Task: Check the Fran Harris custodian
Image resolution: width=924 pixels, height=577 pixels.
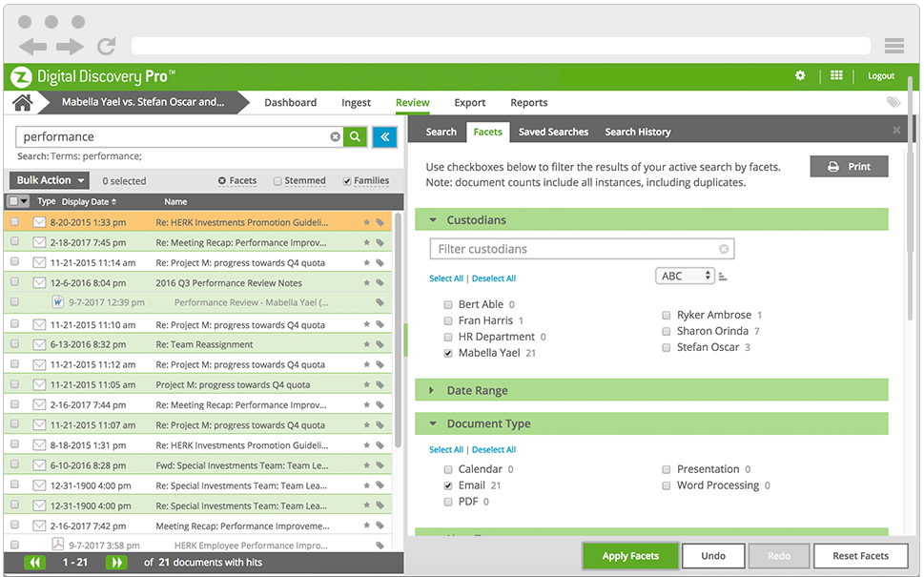Action: (x=448, y=320)
